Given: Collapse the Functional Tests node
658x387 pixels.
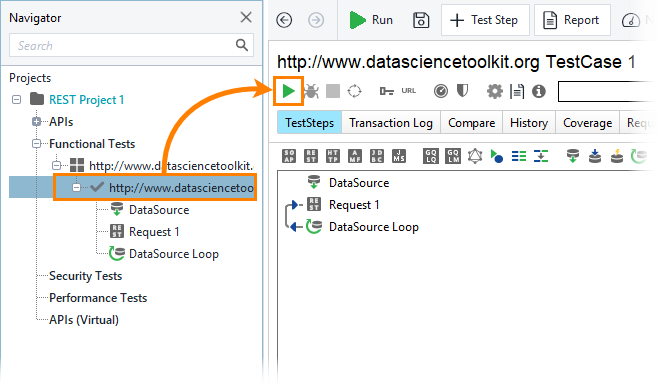Looking at the screenshot, I should pos(37,144).
